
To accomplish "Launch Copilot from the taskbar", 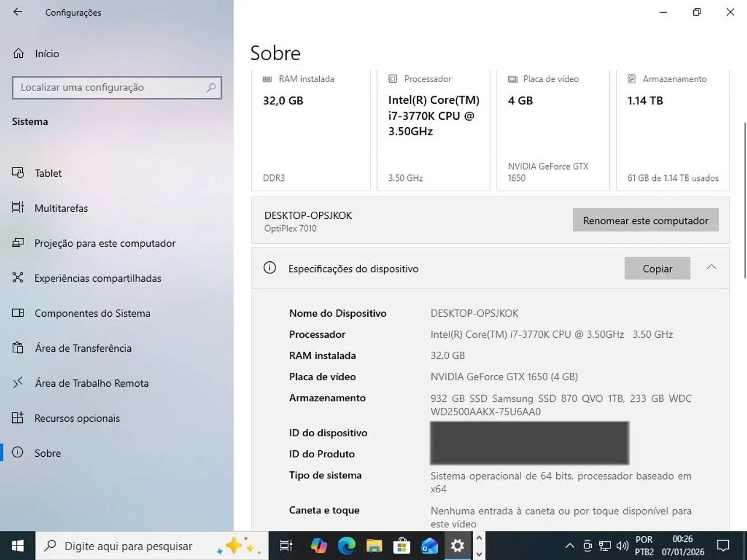I will (x=319, y=546).
